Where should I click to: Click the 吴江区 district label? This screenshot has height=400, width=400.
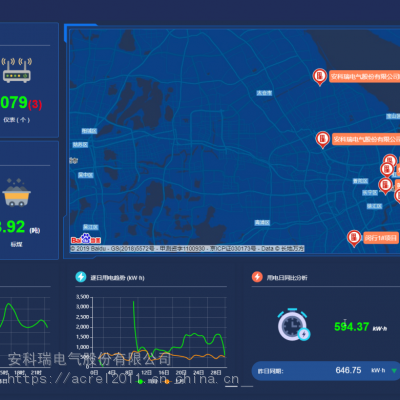(x=91, y=227)
